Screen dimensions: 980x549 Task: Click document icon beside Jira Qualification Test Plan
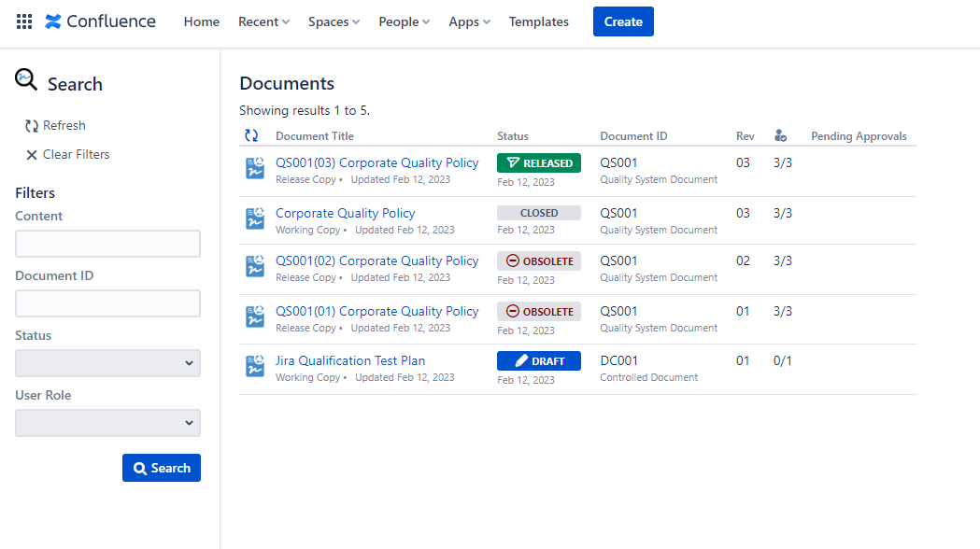click(x=254, y=366)
